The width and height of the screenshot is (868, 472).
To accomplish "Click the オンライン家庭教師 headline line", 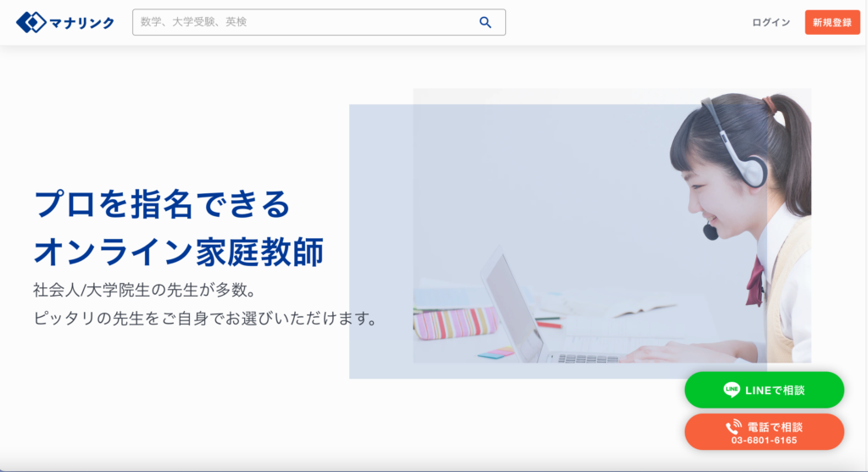I will coord(178,252).
